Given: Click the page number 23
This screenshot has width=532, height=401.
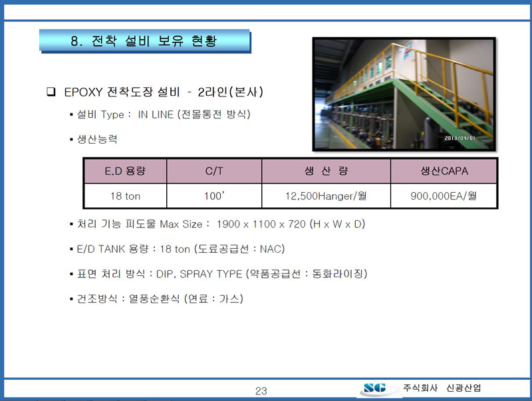Looking at the screenshot, I should click(261, 391).
